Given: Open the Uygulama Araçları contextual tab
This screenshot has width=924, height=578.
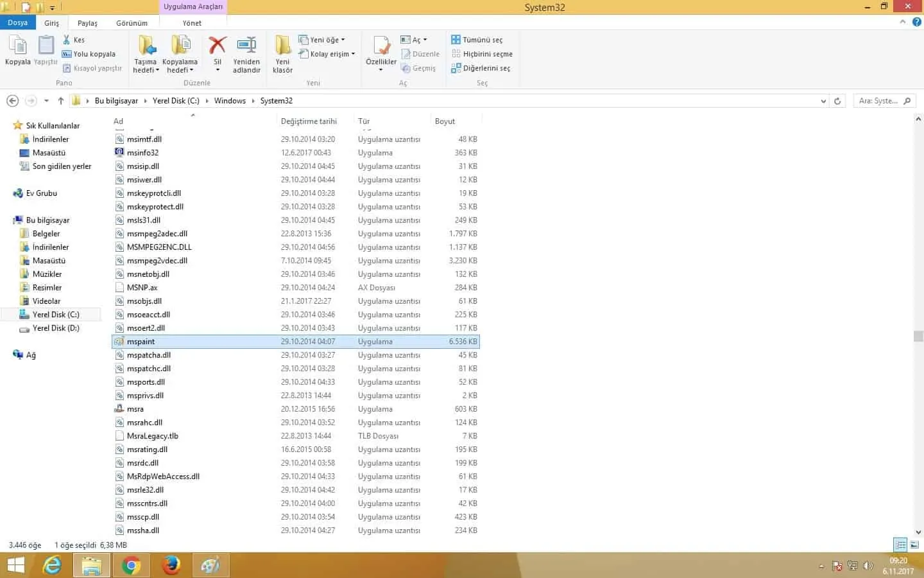Looking at the screenshot, I should click(193, 7).
